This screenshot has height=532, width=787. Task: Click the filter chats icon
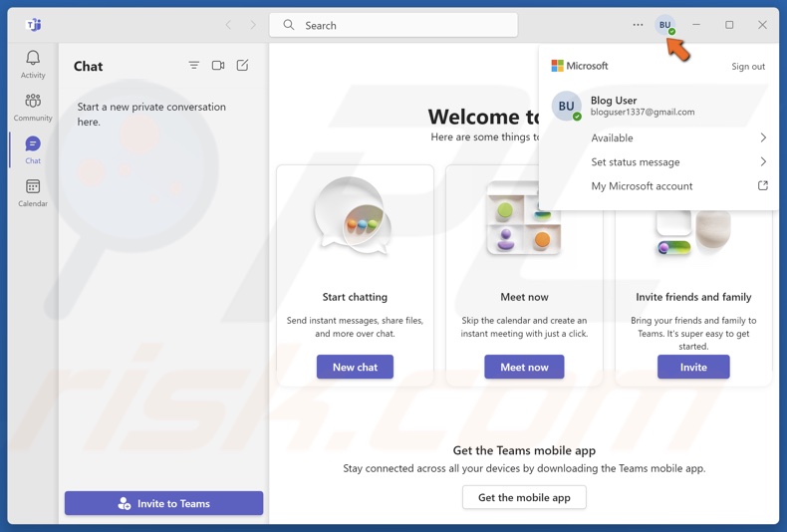[x=194, y=66]
